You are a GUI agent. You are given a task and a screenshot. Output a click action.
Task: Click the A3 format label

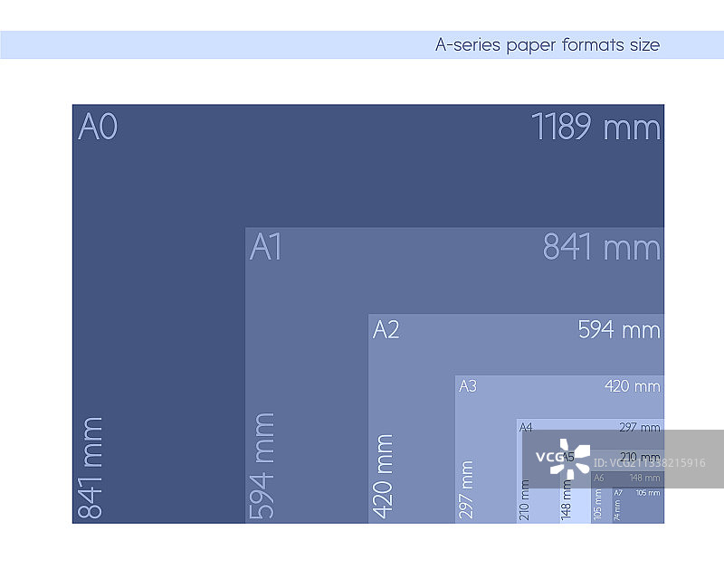pos(468,387)
